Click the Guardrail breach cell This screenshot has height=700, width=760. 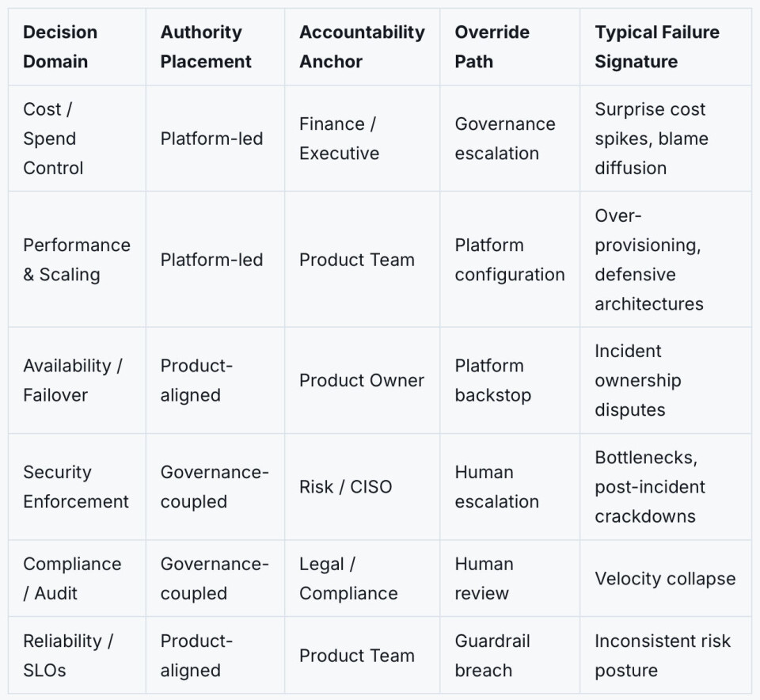(492, 656)
